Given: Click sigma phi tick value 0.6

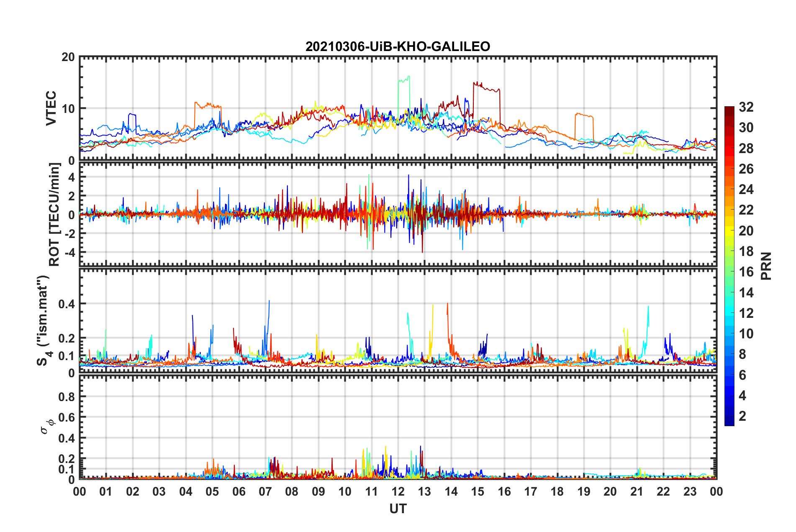Looking at the screenshot, I should [67, 417].
